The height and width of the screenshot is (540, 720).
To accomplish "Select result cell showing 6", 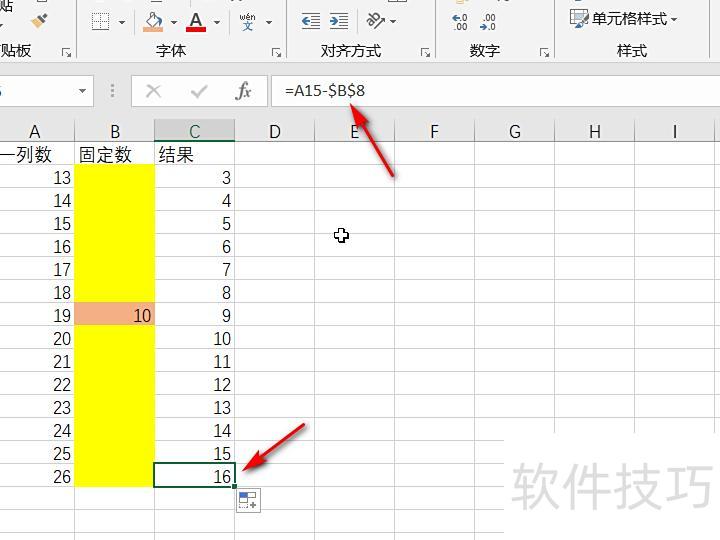I will [x=194, y=246].
